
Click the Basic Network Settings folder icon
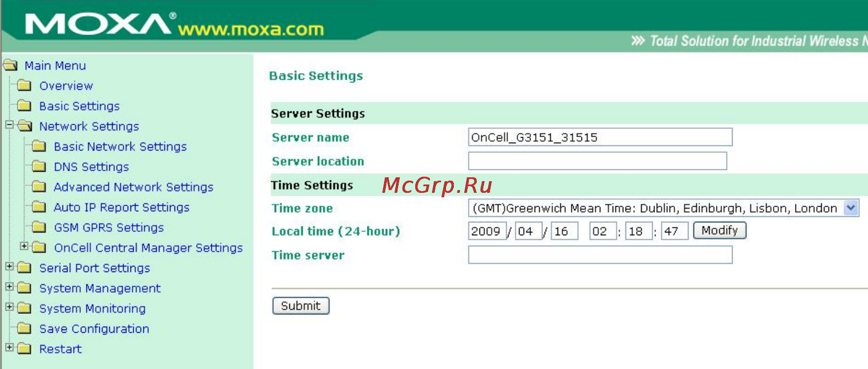(38, 147)
